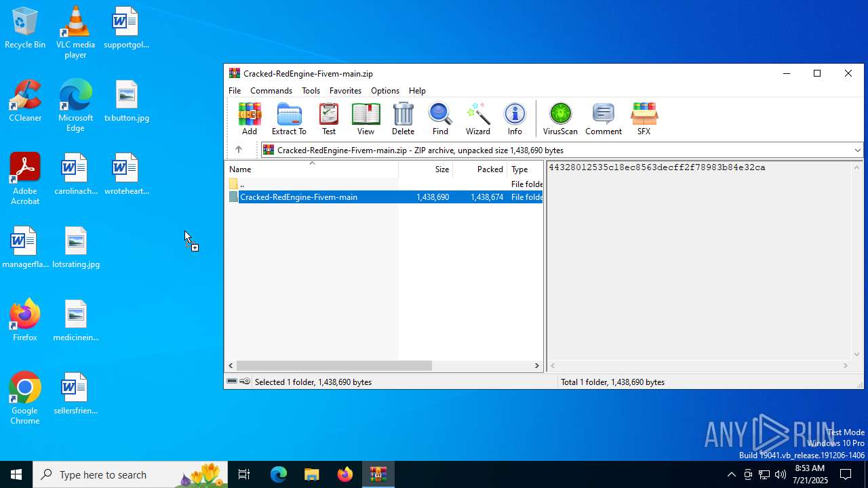Select Microsoft Edge desktop shortcut

click(x=75, y=106)
